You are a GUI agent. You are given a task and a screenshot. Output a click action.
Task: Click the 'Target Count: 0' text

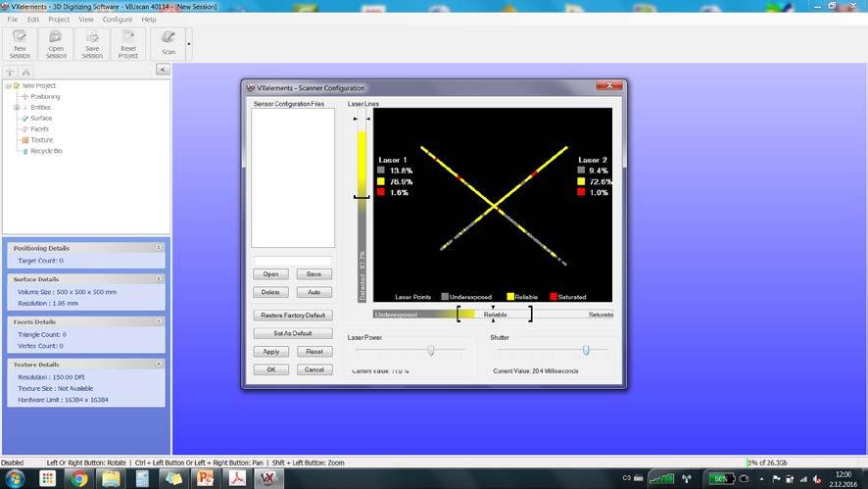click(40, 261)
